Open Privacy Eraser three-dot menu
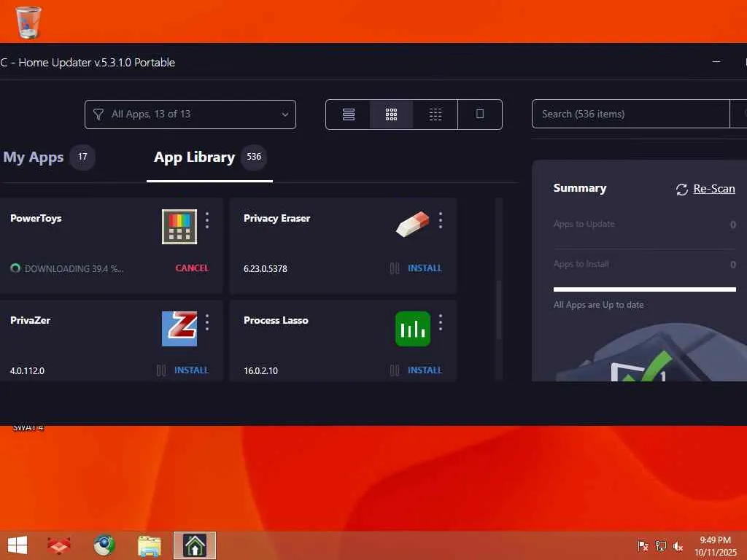This screenshot has height=560, width=747. click(x=440, y=220)
